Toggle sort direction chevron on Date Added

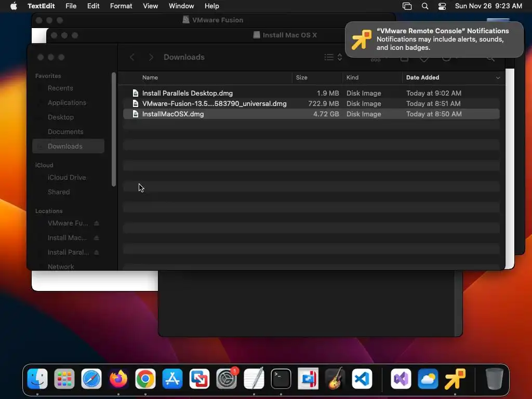click(498, 78)
